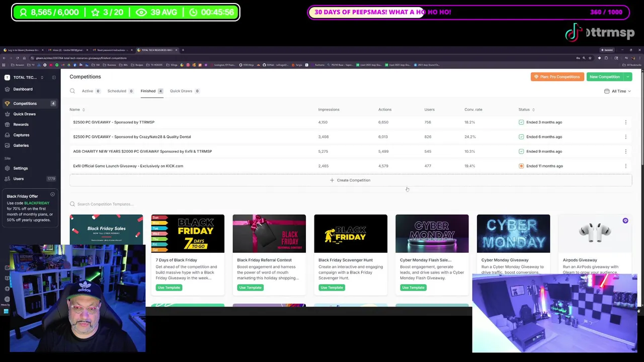The height and width of the screenshot is (362, 644).
Task: Switch to the Quick Draws tab
Action: 184,91
